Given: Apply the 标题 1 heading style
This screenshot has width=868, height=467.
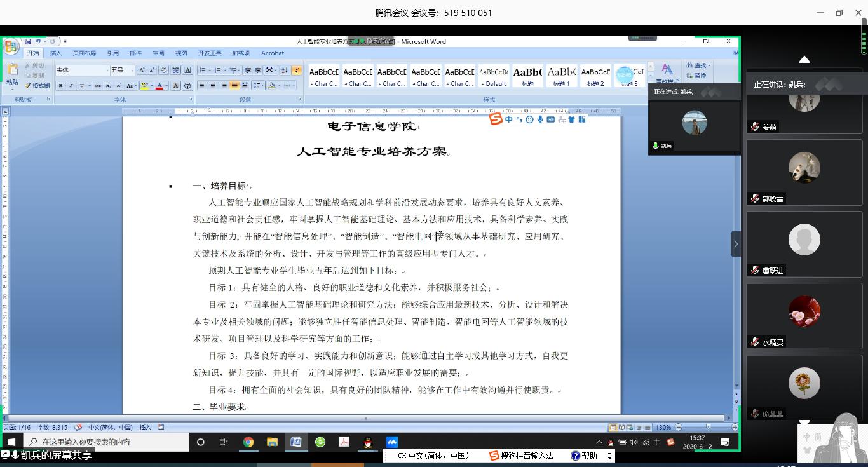Looking at the screenshot, I should click(562, 75).
